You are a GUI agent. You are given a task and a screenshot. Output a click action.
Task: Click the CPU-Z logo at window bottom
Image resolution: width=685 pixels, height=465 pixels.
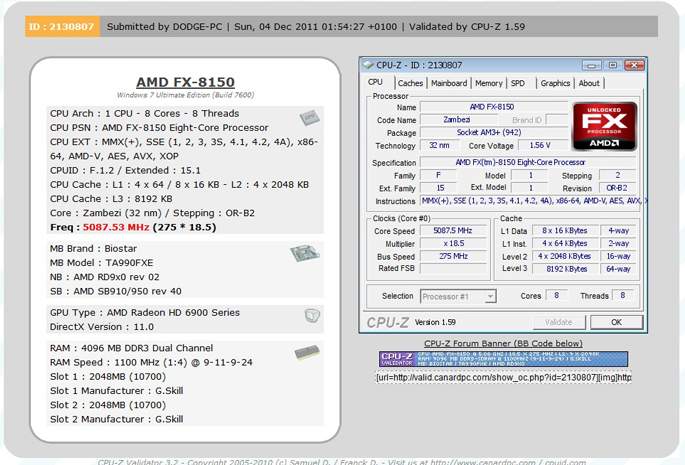coord(387,323)
